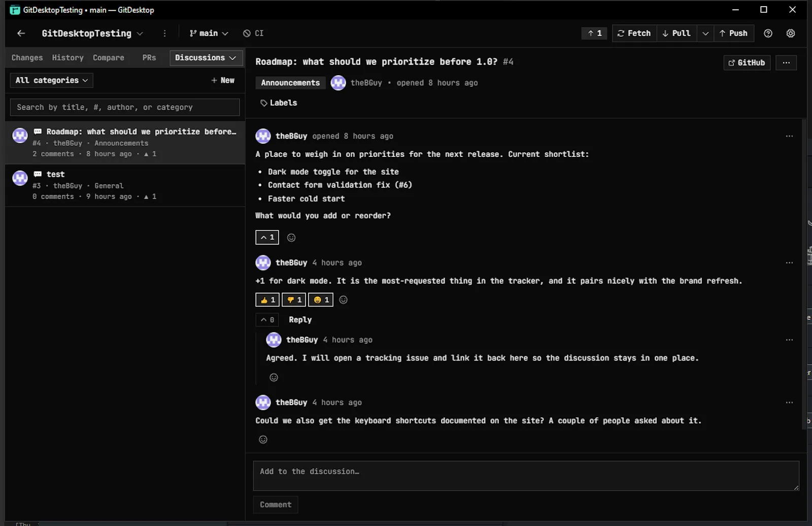The width and height of the screenshot is (812, 526).
Task: Click theBGuy name on dark mode comment
Action: (291, 263)
